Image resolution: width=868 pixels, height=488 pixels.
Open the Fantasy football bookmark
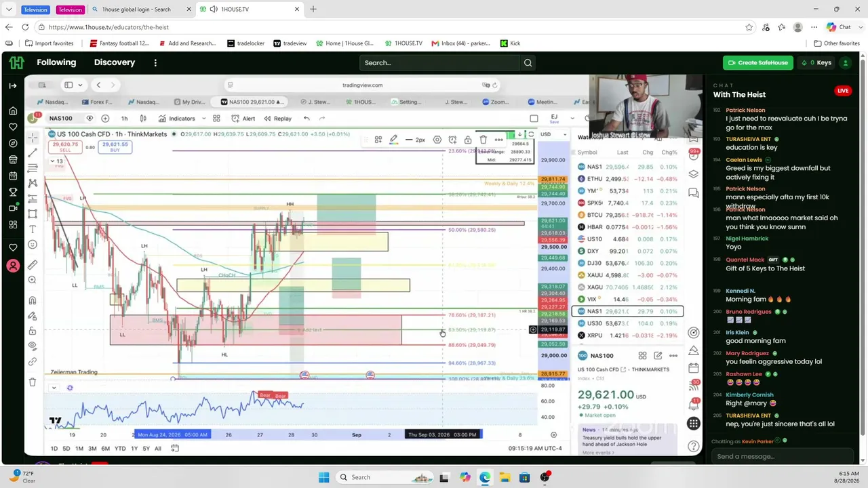(x=119, y=43)
